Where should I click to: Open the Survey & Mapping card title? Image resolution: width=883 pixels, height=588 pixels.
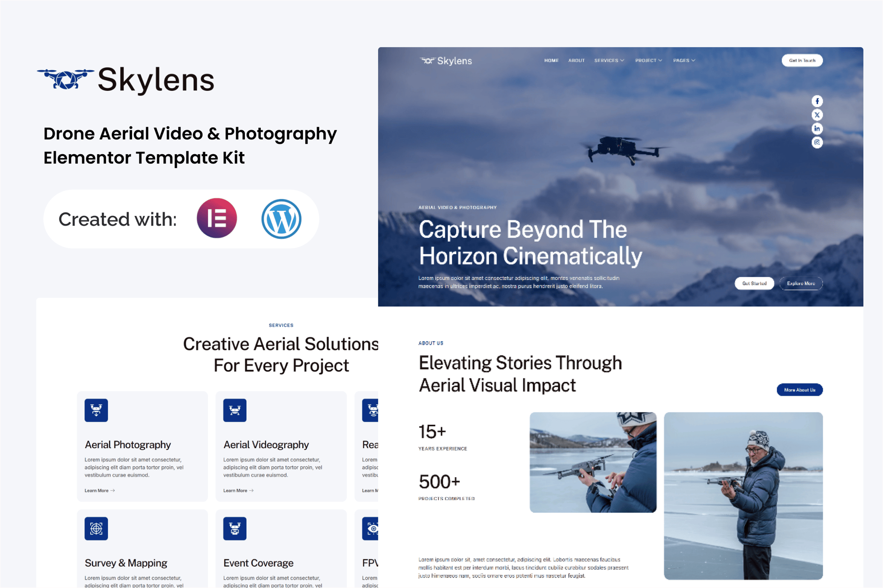[x=126, y=563]
